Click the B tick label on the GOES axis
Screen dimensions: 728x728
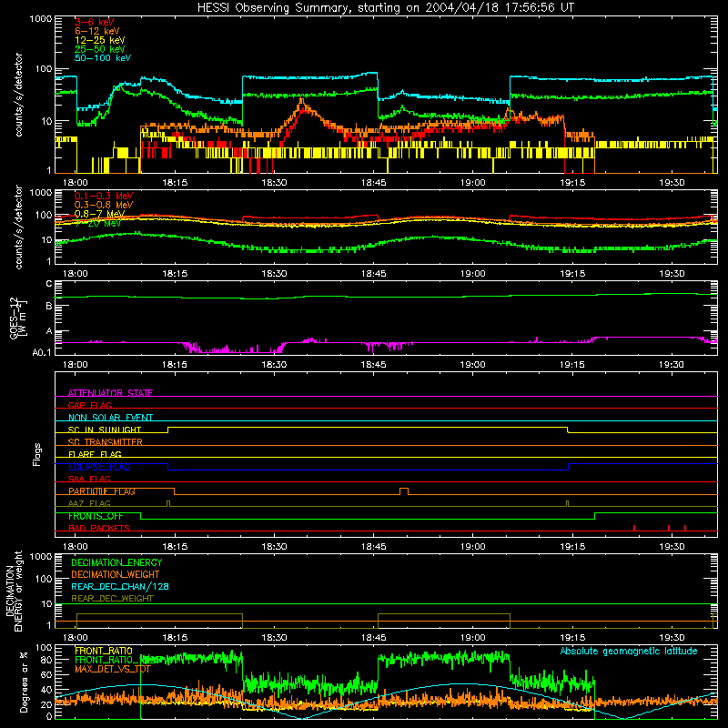click(49, 307)
